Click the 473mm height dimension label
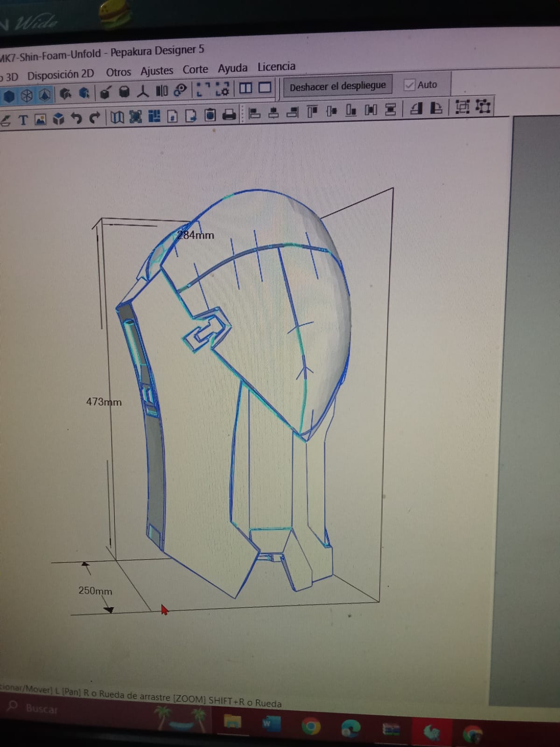The image size is (560, 747). point(104,402)
